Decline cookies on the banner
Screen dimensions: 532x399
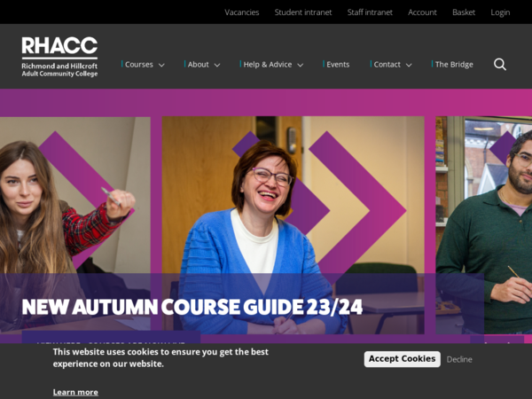[x=459, y=359]
